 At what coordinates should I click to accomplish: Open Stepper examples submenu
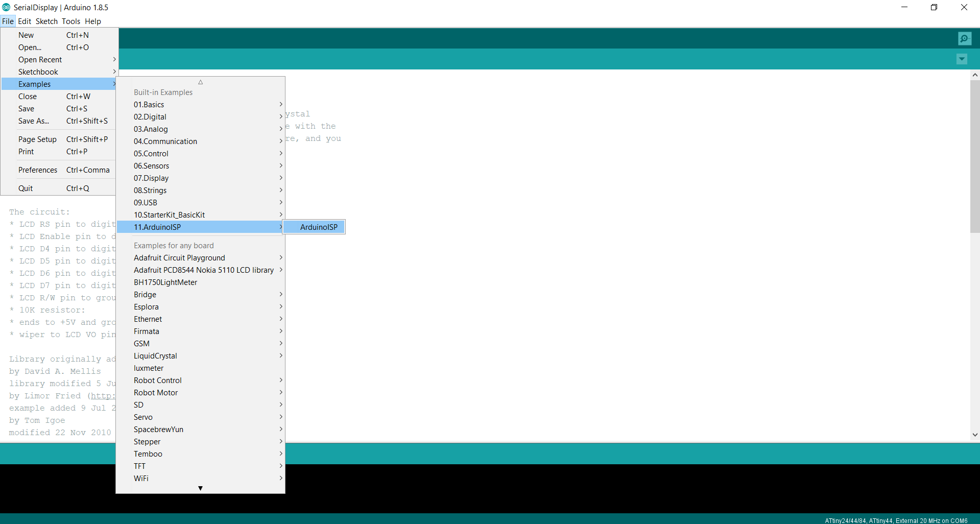(x=201, y=442)
